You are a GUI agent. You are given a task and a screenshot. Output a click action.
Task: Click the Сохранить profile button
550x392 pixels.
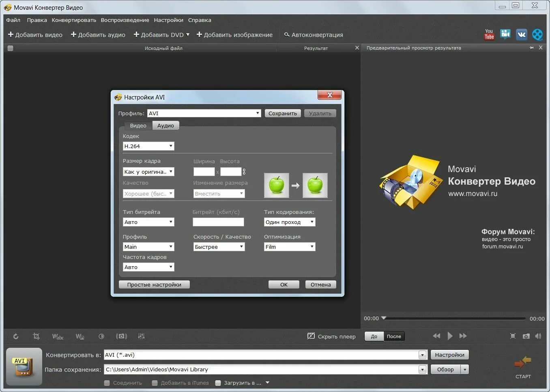(x=283, y=113)
